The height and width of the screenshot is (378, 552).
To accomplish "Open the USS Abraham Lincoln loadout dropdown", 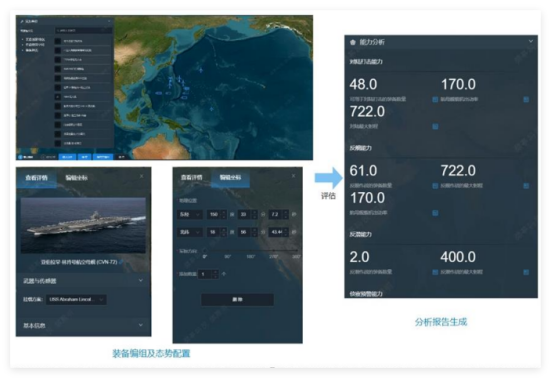I will (76, 300).
